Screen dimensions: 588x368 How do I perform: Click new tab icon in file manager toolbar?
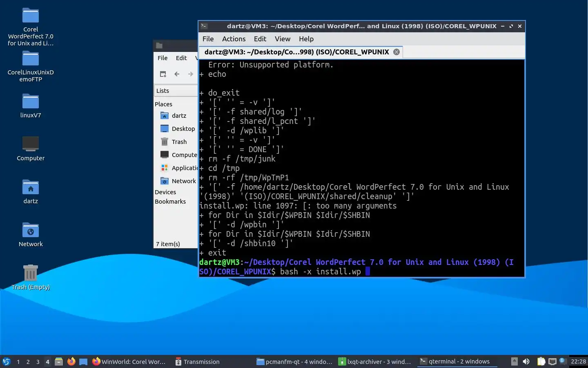pyautogui.click(x=163, y=74)
